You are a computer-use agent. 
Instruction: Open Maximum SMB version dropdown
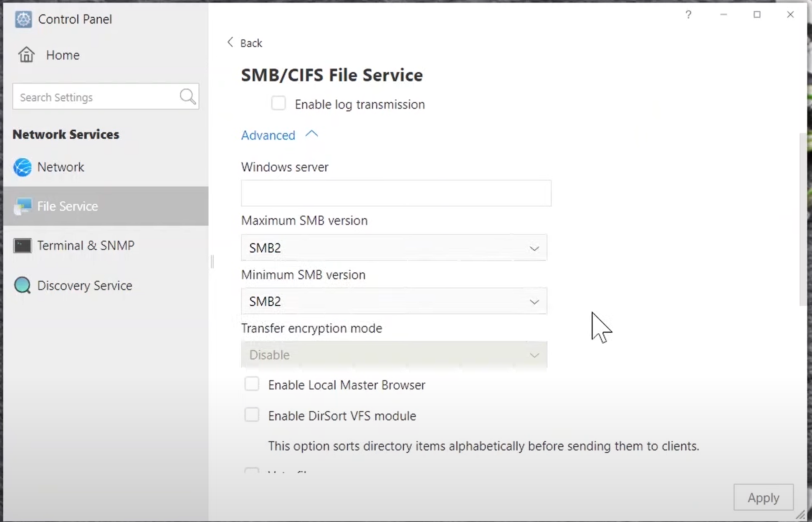click(x=394, y=248)
